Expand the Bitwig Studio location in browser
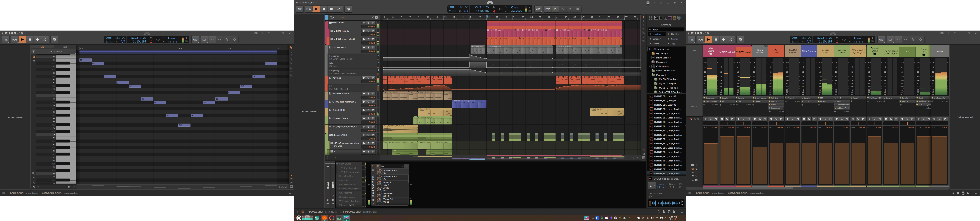980x221 pixels. (650, 58)
